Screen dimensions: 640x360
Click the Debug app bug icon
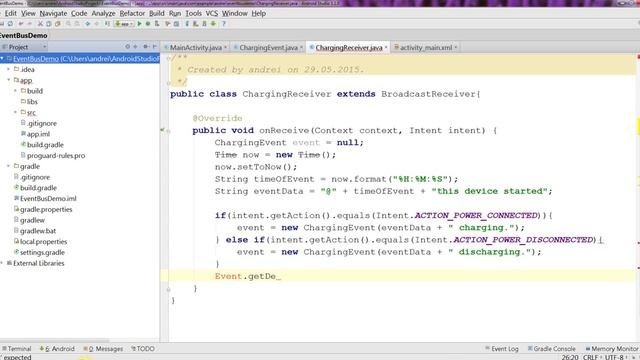coord(148,24)
